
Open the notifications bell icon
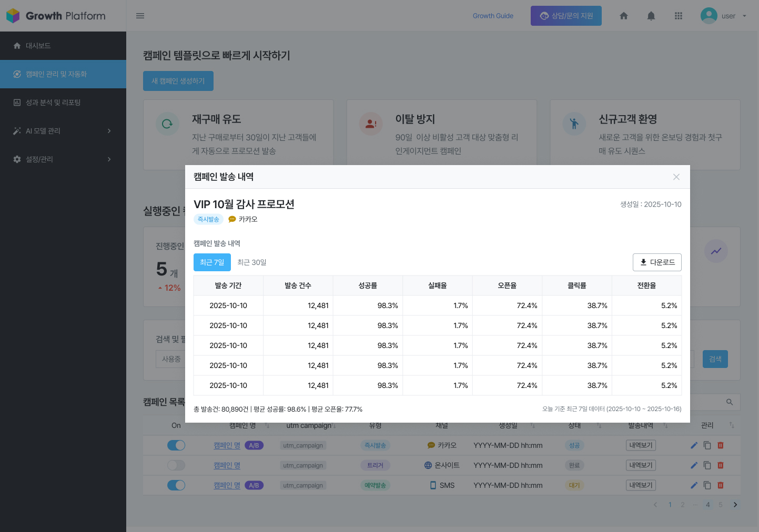tap(651, 16)
